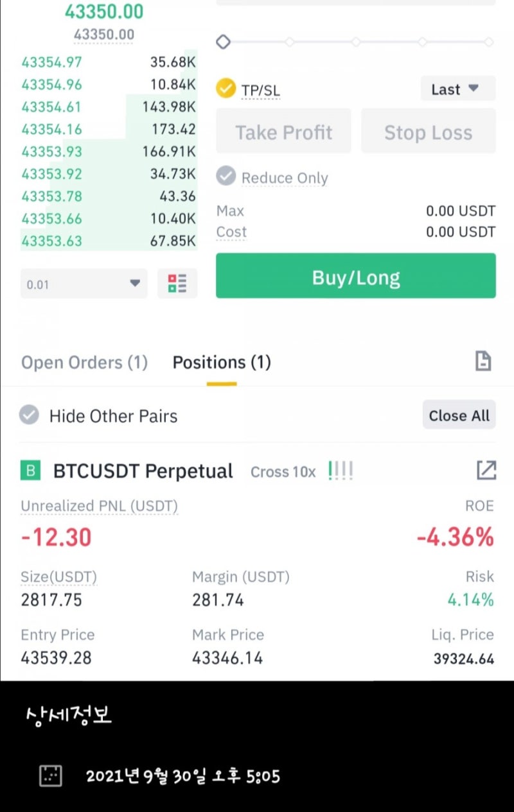
Task: Tap the margin level exclamation marks indicator
Action: [x=341, y=471]
